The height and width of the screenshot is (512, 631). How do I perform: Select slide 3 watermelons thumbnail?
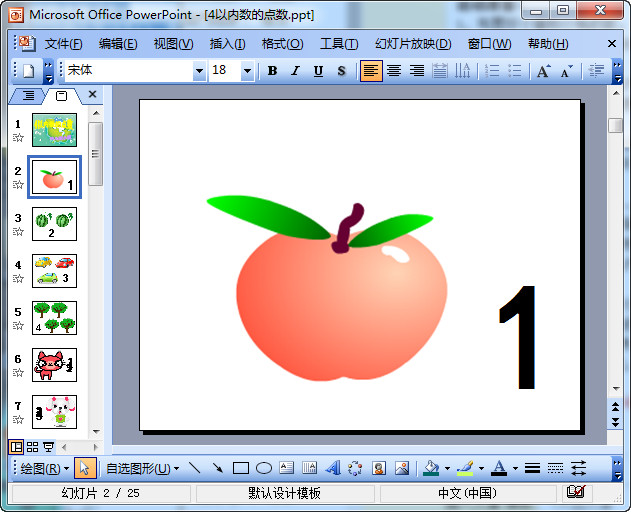tap(54, 224)
